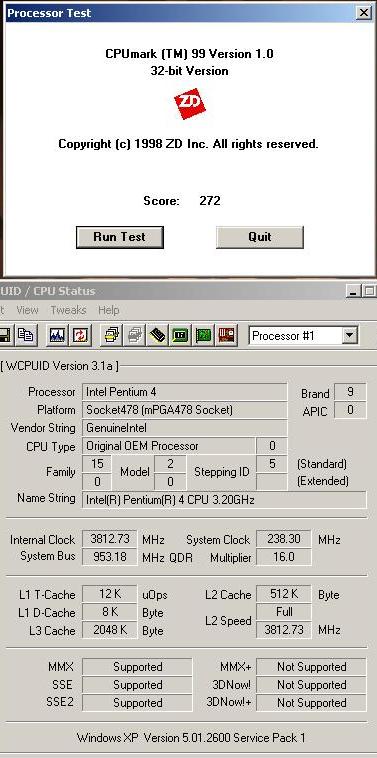Click the floppy disk save icon

(5, 335)
